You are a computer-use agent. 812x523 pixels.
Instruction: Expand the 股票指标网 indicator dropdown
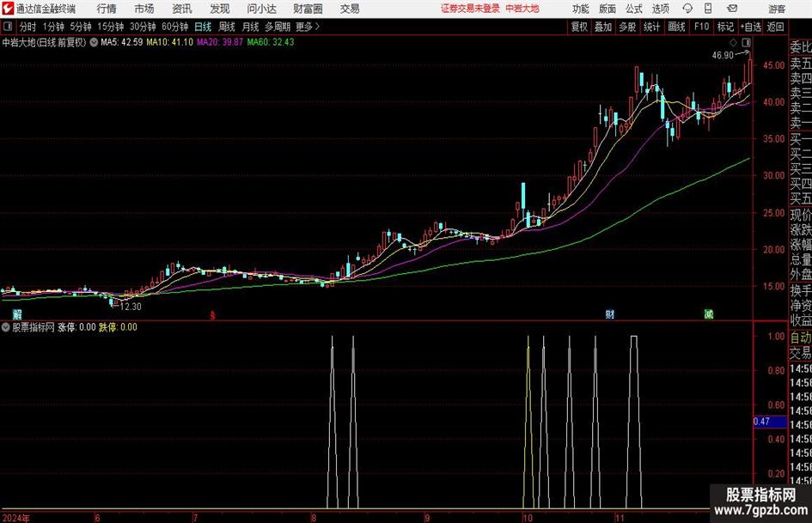(6, 327)
